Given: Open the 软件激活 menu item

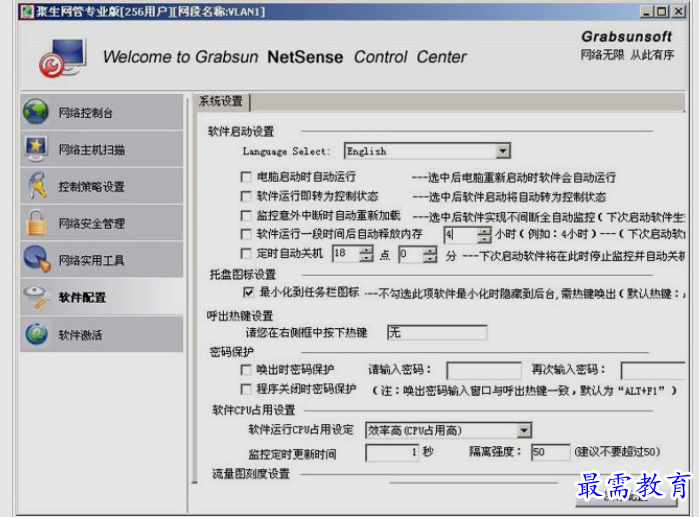Looking at the screenshot, I should 102,334.
